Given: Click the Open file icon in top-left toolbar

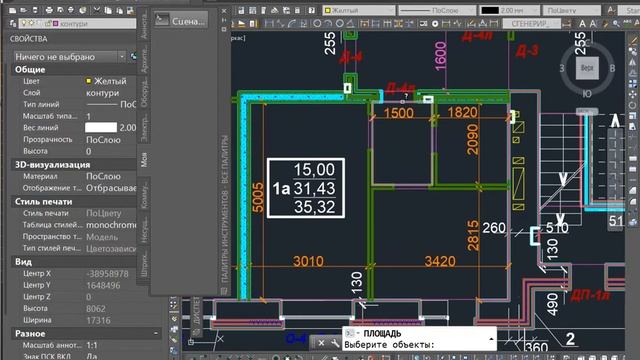Looking at the screenshot, I should (x=24, y=10).
